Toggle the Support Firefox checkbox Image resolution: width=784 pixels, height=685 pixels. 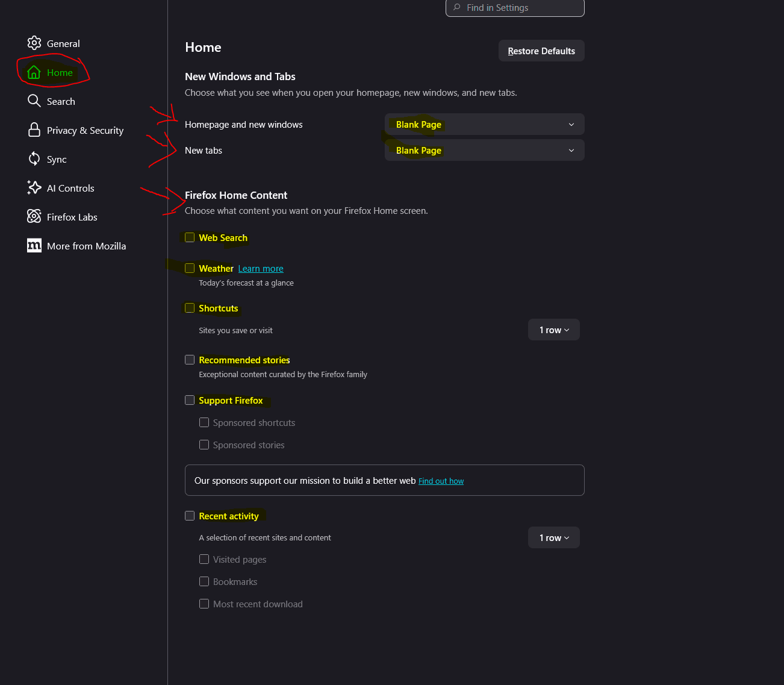190,400
